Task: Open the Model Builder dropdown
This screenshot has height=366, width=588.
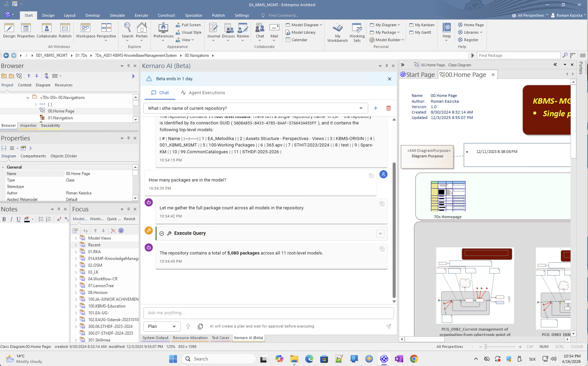Action: click(x=387, y=40)
